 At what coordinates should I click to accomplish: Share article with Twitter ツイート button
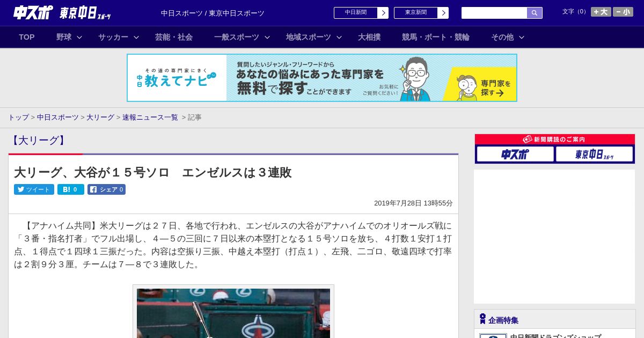(x=34, y=189)
